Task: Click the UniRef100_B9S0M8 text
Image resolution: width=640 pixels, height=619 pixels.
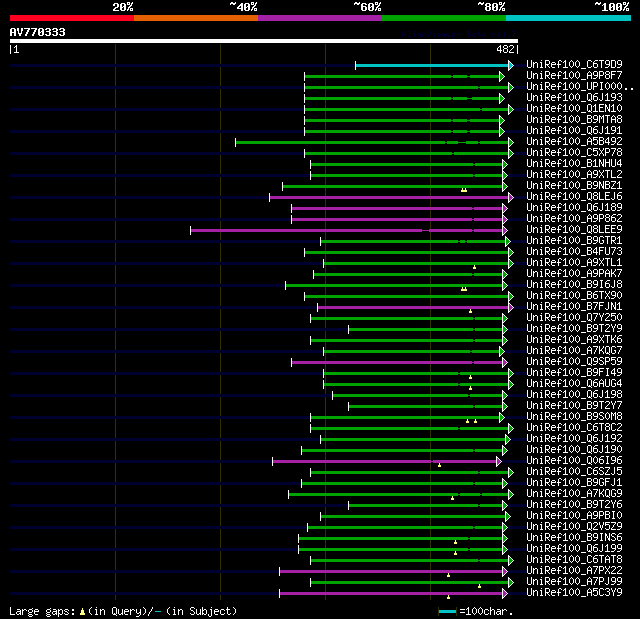Action: 574,417
